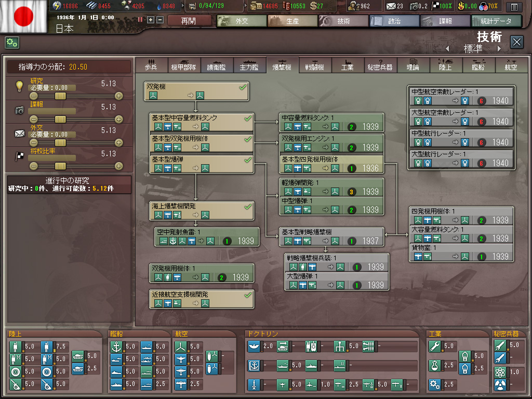Click the camera icon next to 諜報
This screenshot has width=532, height=399.
(x=20, y=110)
